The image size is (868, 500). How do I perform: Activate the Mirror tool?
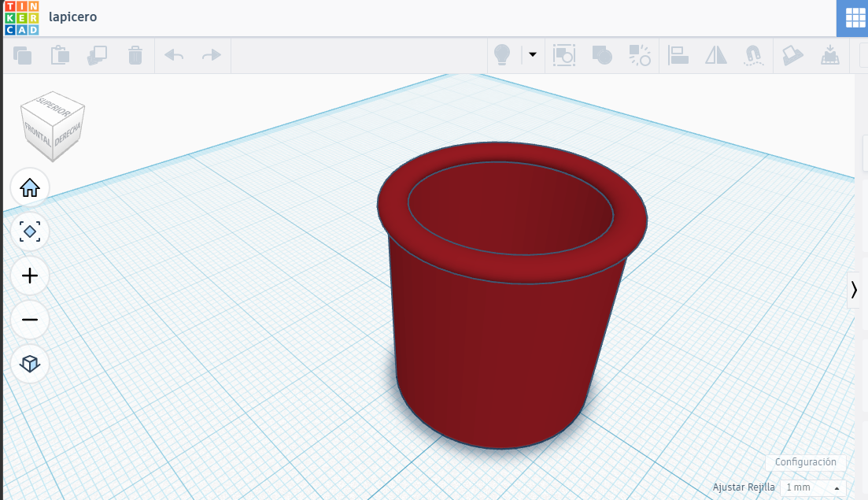click(716, 55)
